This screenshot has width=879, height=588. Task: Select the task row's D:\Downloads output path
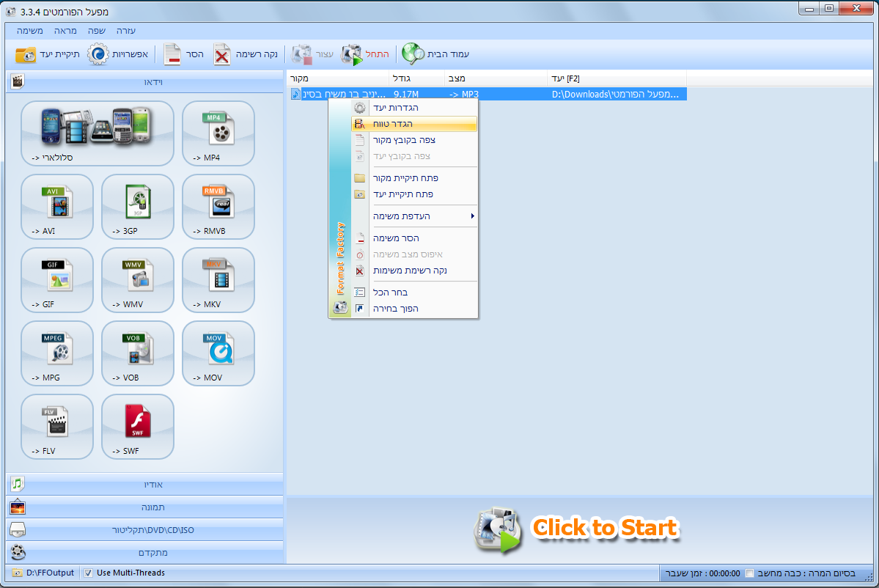coord(615,94)
